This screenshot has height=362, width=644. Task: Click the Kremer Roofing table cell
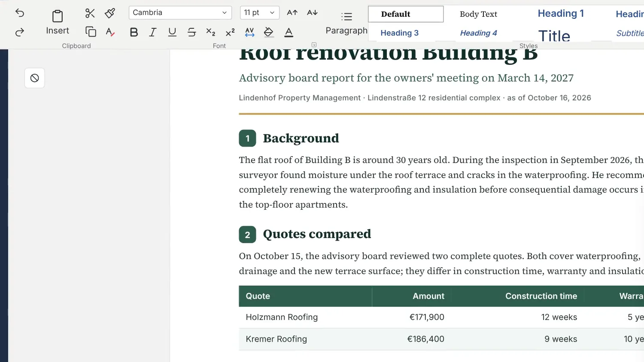305,339
